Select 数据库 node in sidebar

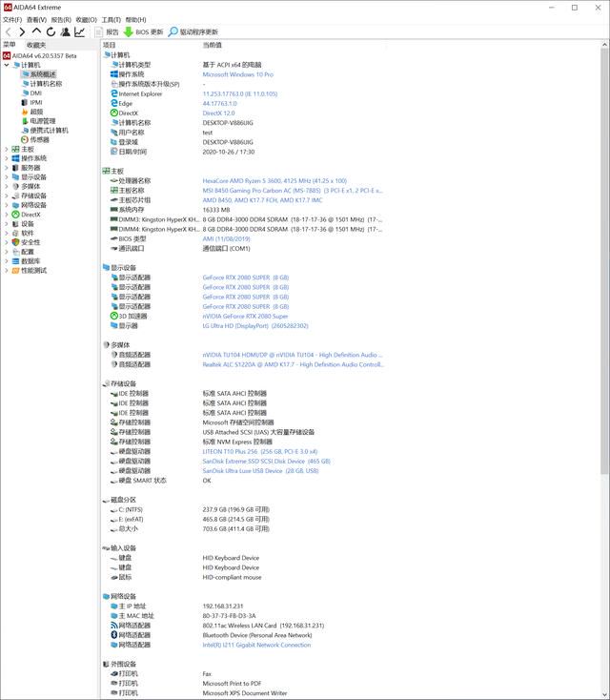click(x=26, y=261)
